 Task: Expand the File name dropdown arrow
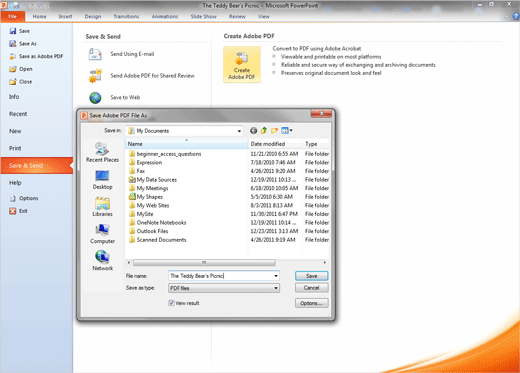click(x=276, y=276)
